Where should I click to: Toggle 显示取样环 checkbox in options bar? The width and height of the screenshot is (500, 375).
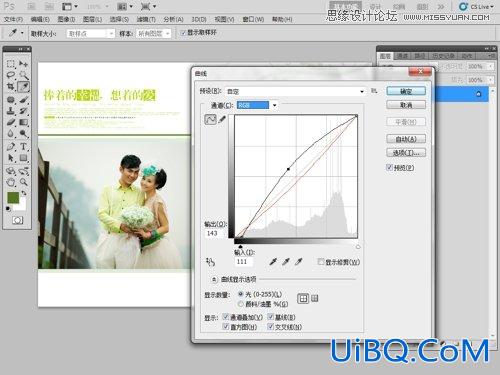(183, 33)
